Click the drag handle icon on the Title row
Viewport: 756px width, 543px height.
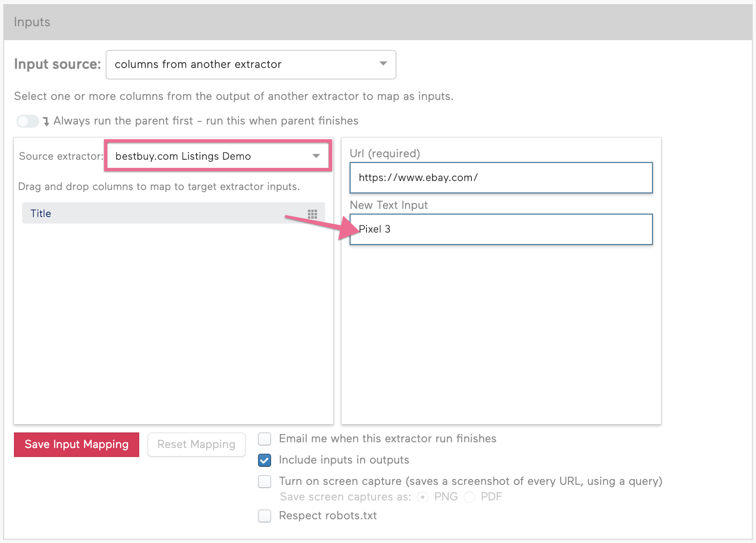click(312, 213)
